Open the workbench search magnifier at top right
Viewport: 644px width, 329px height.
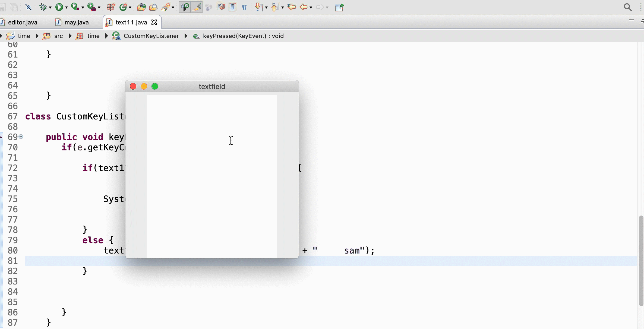[x=627, y=7]
